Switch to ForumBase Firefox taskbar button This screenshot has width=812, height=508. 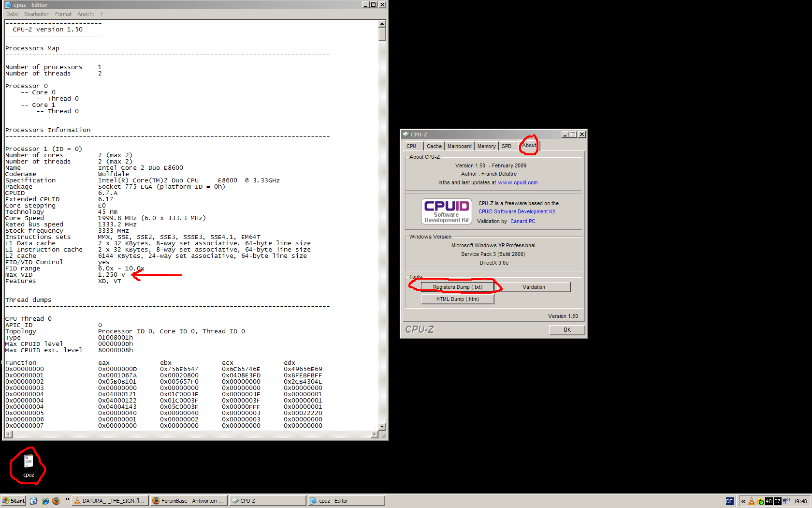point(188,501)
